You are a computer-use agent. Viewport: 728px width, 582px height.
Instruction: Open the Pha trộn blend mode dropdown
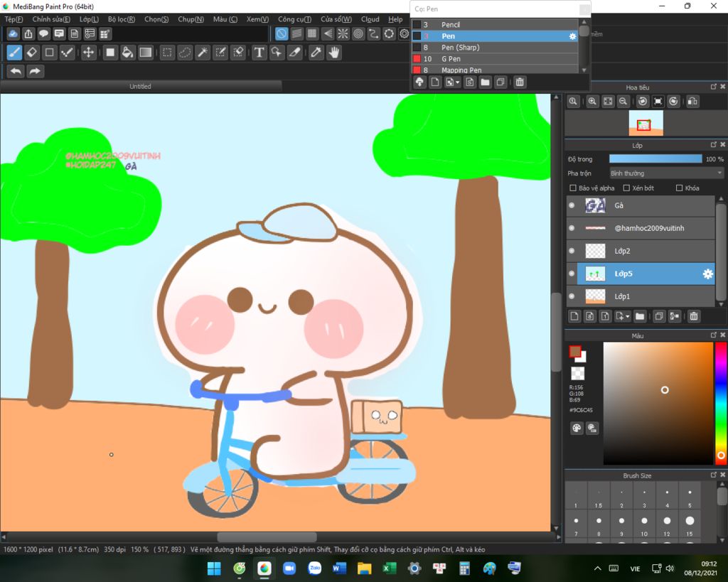tap(667, 173)
